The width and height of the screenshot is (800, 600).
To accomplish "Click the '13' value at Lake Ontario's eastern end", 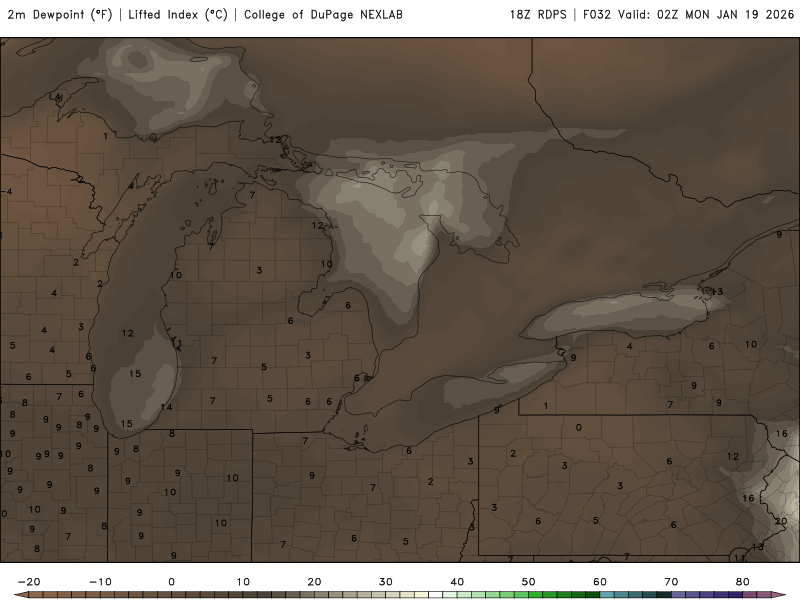I will coord(717,291).
